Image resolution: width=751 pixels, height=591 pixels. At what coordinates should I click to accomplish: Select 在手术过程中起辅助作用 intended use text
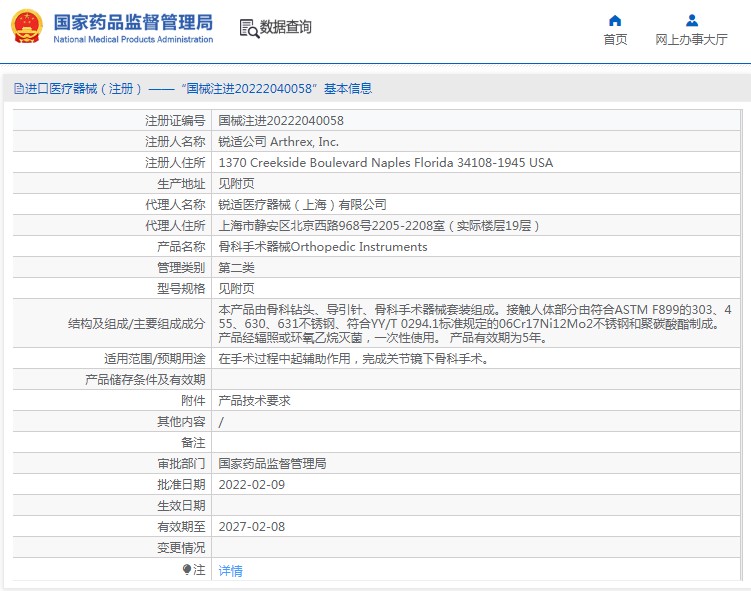pyautogui.click(x=353, y=359)
